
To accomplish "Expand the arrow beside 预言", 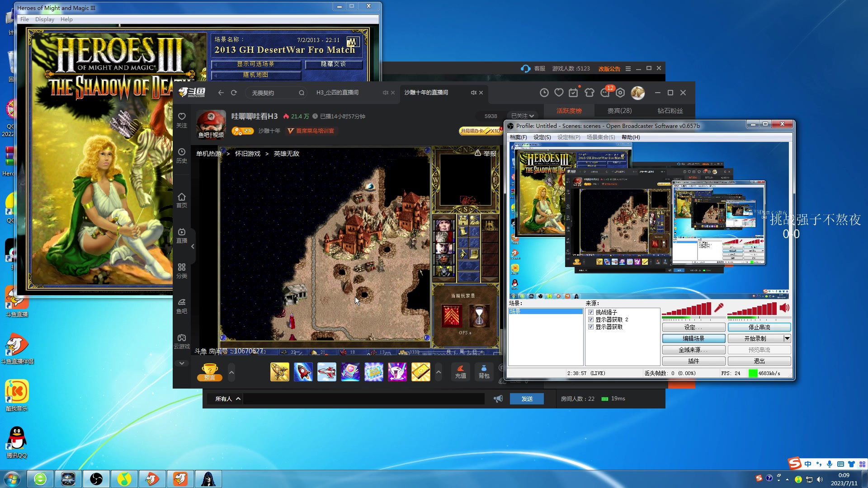I will pyautogui.click(x=231, y=372).
